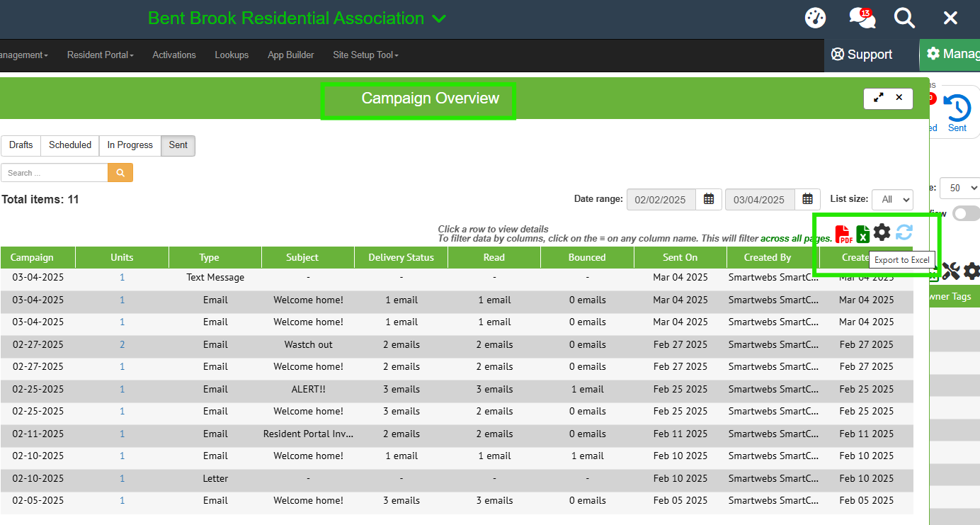Click the 'Text Message' type cell
Screen dimensions: 980x525
pos(215,278)
